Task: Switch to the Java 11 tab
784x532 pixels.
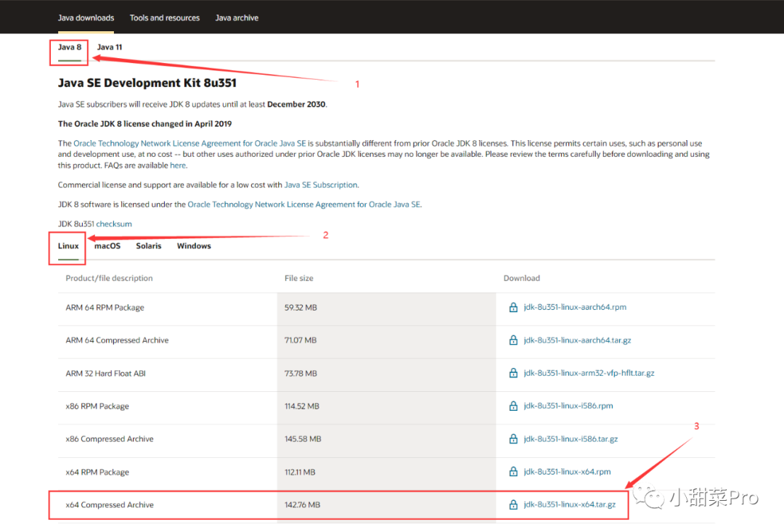Action: [x=110, y=47]
